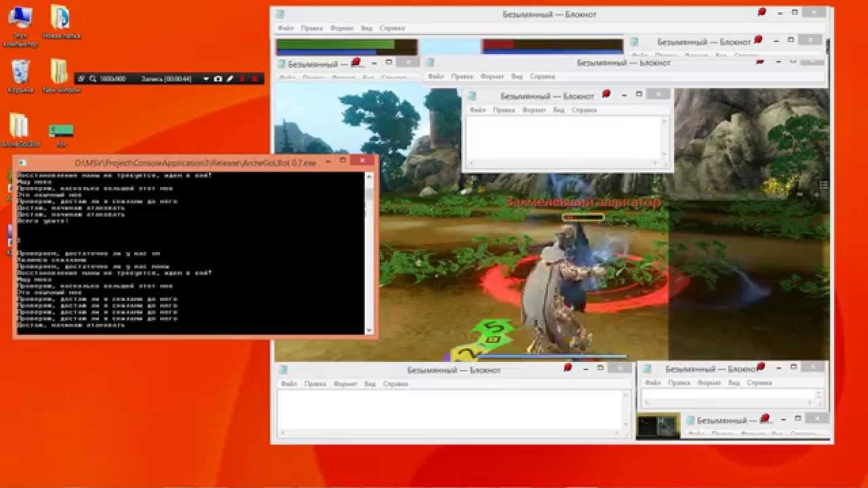Click Notepad icon in topmost window title bar
The width and height of the screenshot is (868, 488).
click(x=281, y=14)
